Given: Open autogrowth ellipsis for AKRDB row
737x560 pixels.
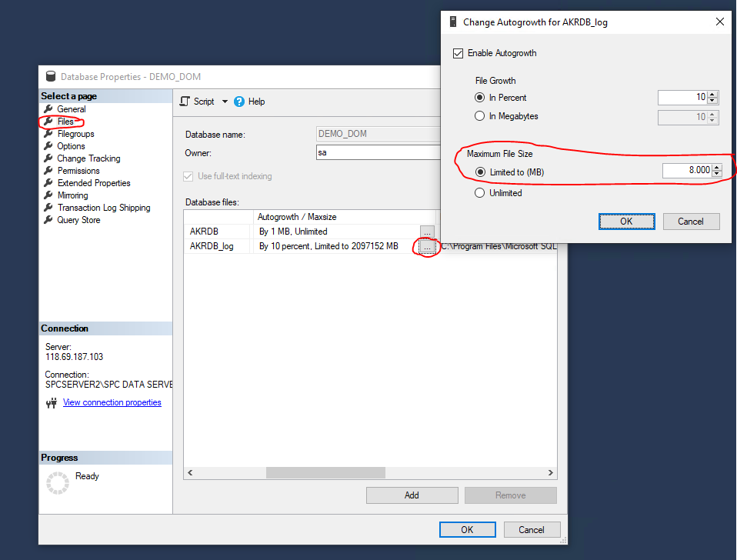Looking at the screenshot, I should [428, 232].
